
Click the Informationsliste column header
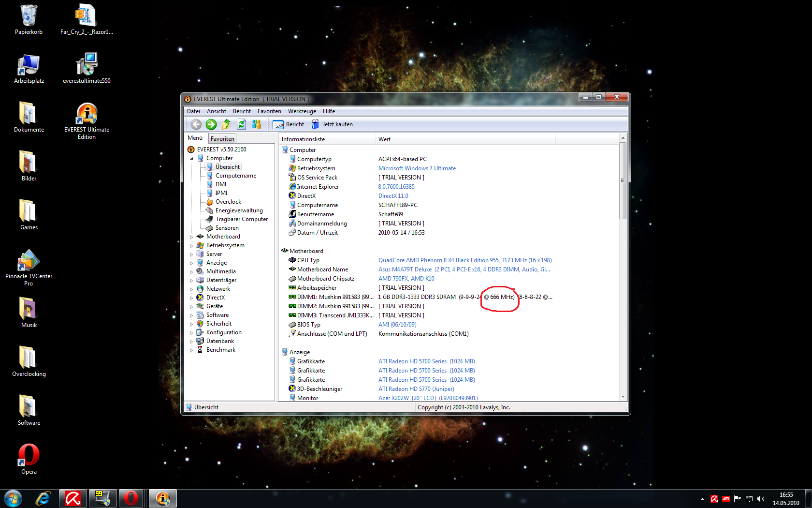pos(327,139)
